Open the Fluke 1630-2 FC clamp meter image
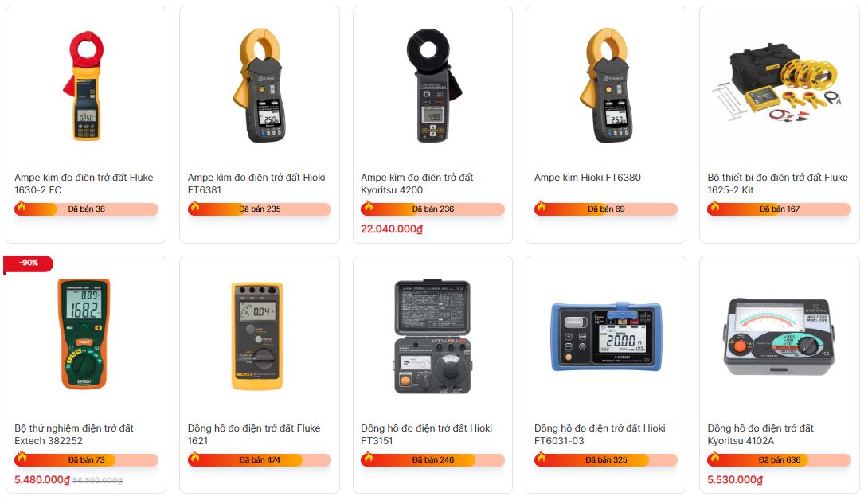868x500 pixels. tap(86, 86)
